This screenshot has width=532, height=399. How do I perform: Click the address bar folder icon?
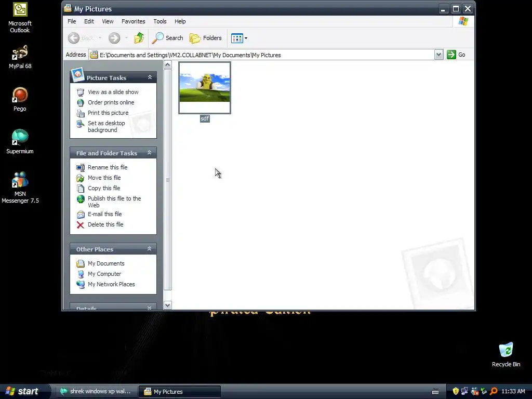tap(94, 55)
